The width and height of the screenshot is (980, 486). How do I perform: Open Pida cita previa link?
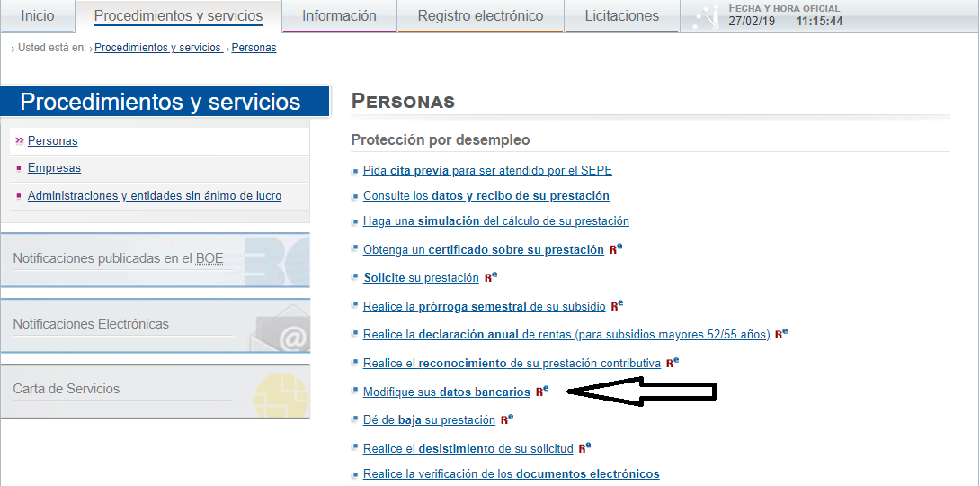(486, 170)
